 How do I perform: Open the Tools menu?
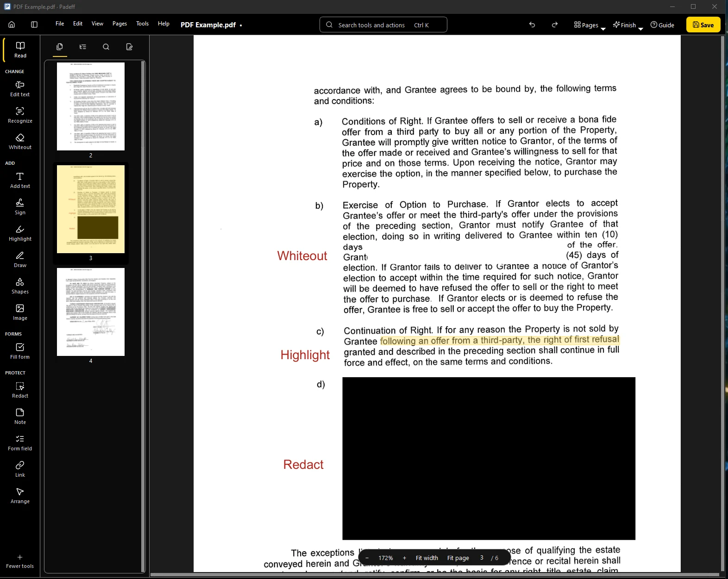tap(142, 24)
